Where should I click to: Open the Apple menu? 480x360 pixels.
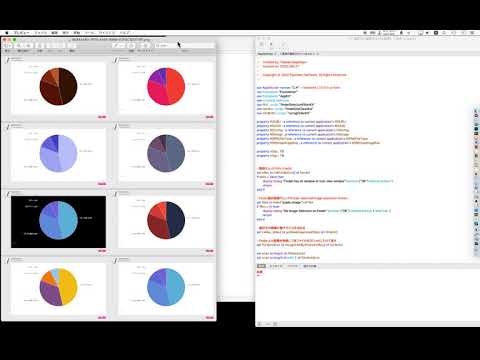pos(7,33)
